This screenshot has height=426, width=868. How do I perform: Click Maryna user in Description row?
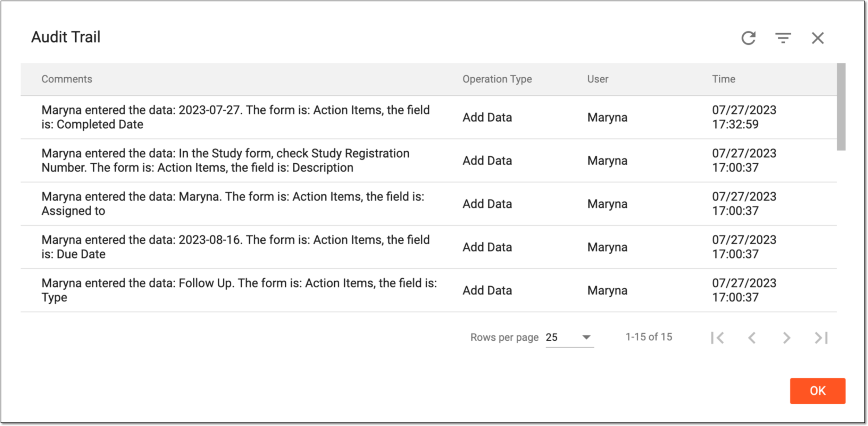click(x=607, y=161)
